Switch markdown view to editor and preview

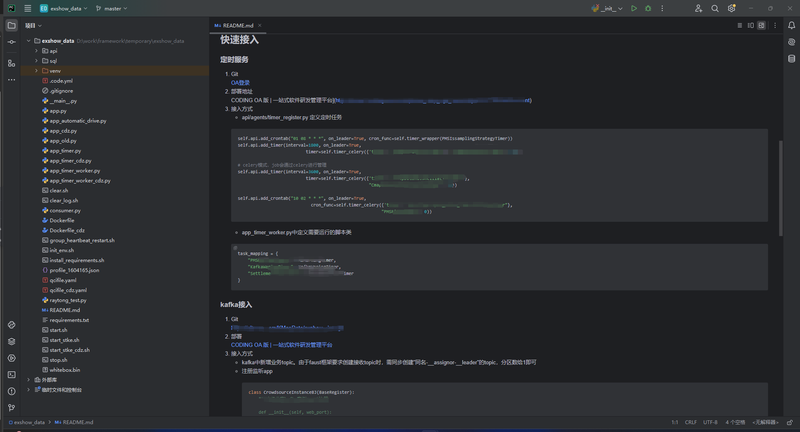[751, 26]
